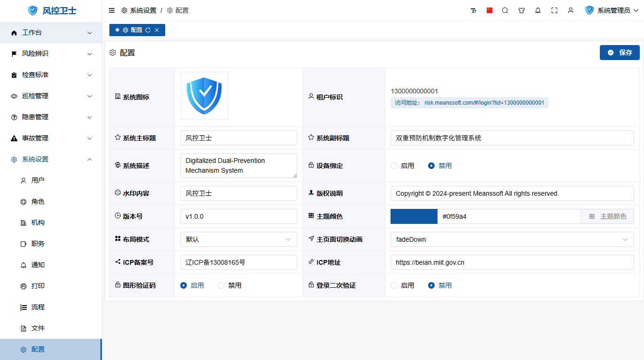The height and width of the screenshot is (360, 644).
Task: Close the 配置 tab
Action: pos(157,30)
